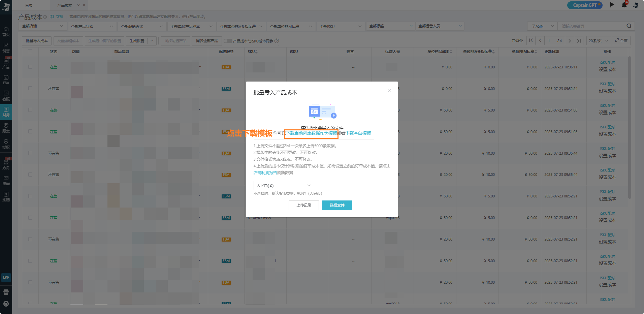Screen dimensions: 644x314
Task: Switch to the 产品成本 tab
Action: coord(65,5)
